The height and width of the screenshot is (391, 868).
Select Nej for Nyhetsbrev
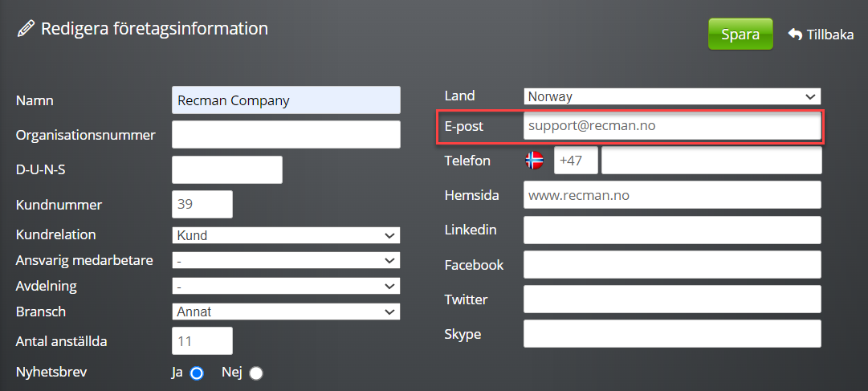[x=256, y=373]
